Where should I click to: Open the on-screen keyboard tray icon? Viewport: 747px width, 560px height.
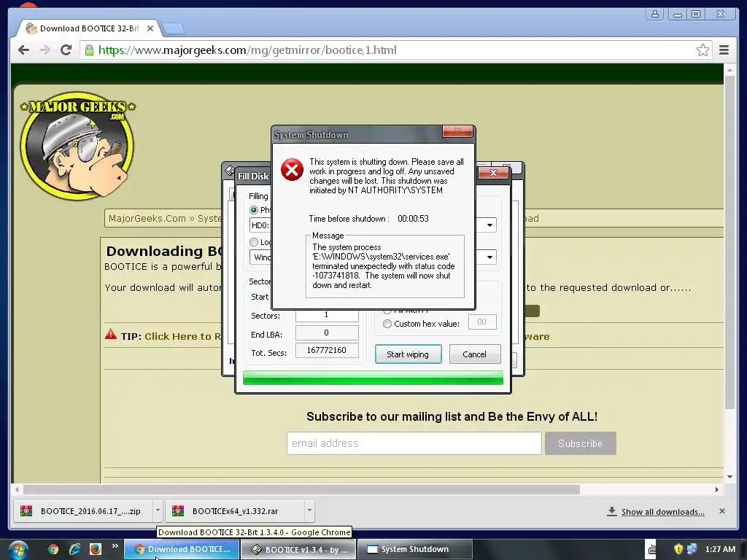(651, 550)
